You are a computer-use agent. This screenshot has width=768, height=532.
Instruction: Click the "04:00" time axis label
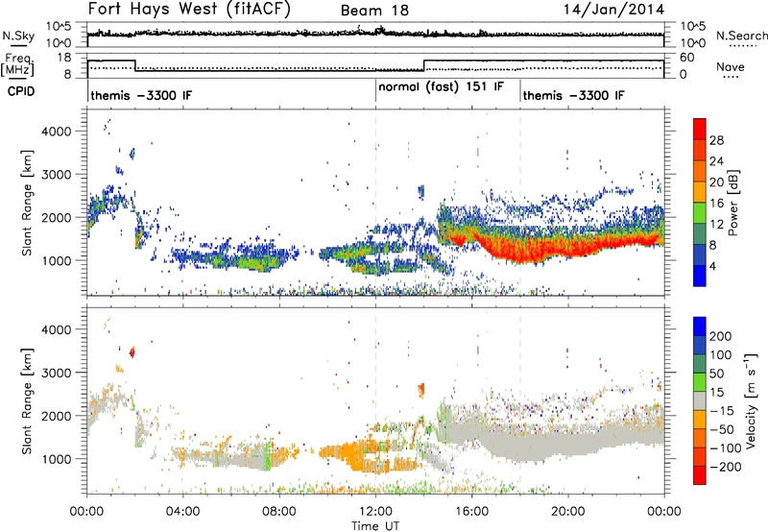tap(183, 512)
